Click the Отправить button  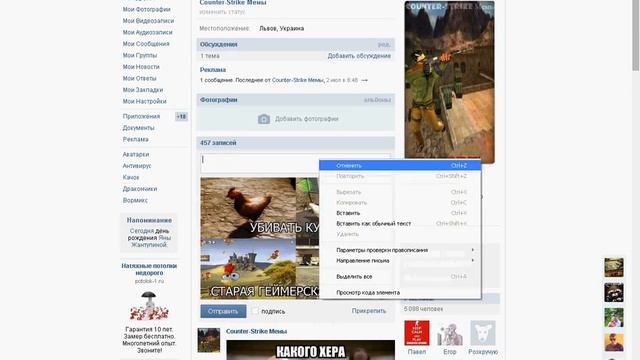223,311
